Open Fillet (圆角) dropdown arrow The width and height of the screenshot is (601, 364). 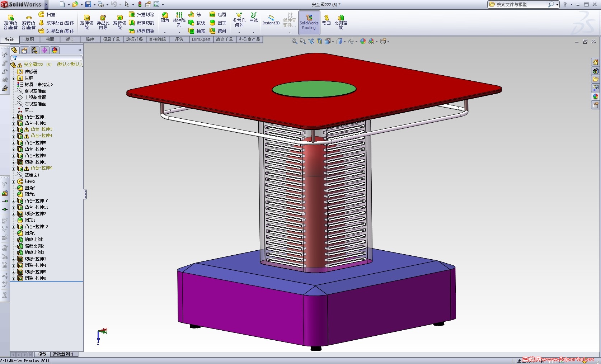[x=165, y=32]
